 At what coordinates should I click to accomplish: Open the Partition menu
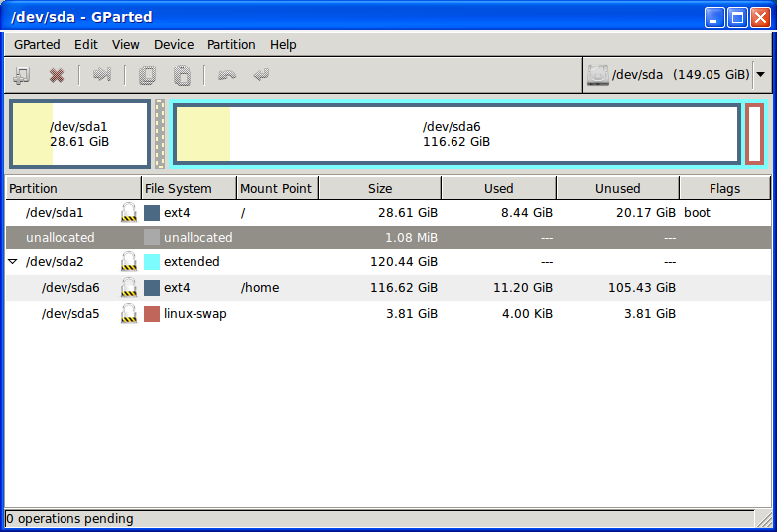231,44
